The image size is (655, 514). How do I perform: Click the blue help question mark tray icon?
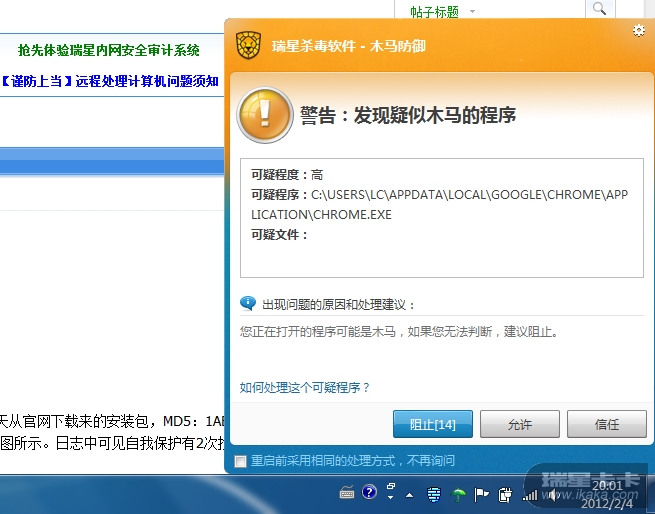(369, 492)
